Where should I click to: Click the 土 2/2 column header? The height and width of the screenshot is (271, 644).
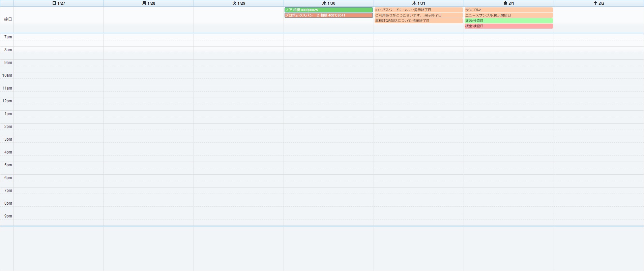coord(598,3)
